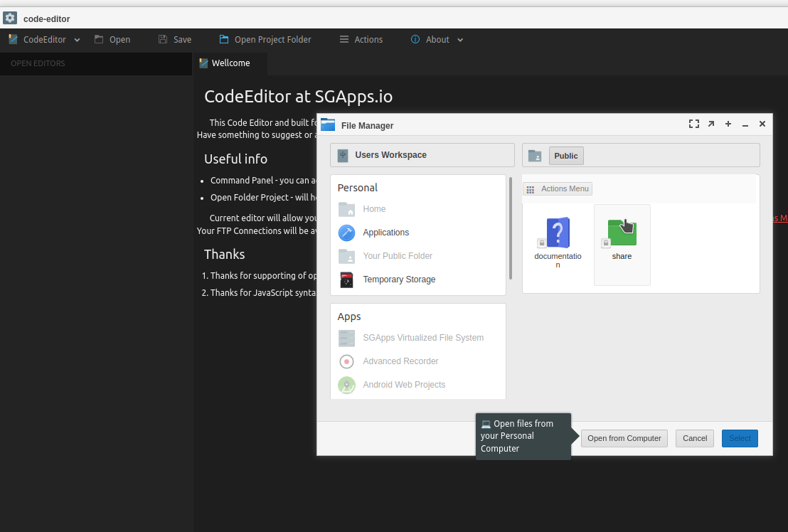The height and width of the screenshot is (532, 788).
Task: Select the documentation folder
Action: coord(558,244)
